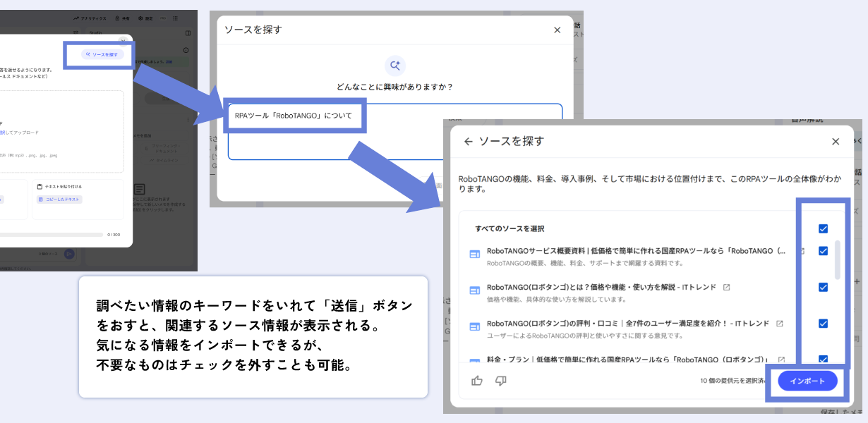Viewport: 868px width, 423px height.
Task: Uncheck the 料金・プラン source checkbox
Action: tap(823, 358)
